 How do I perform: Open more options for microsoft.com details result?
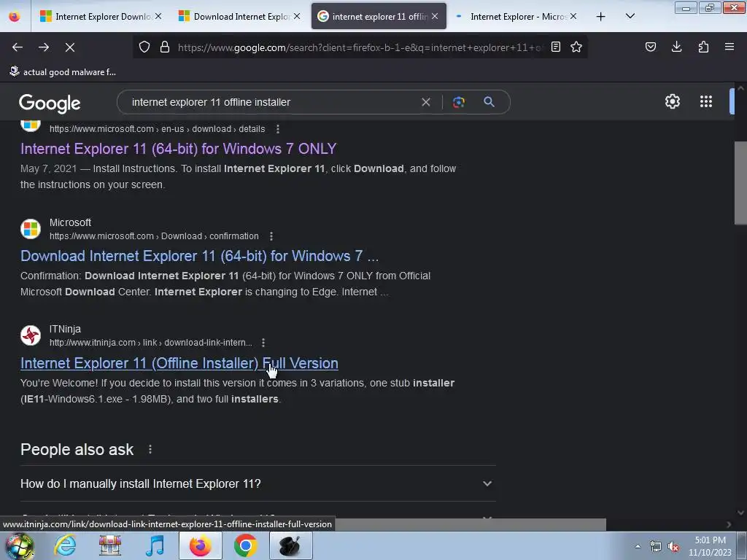tap(278, 129)
